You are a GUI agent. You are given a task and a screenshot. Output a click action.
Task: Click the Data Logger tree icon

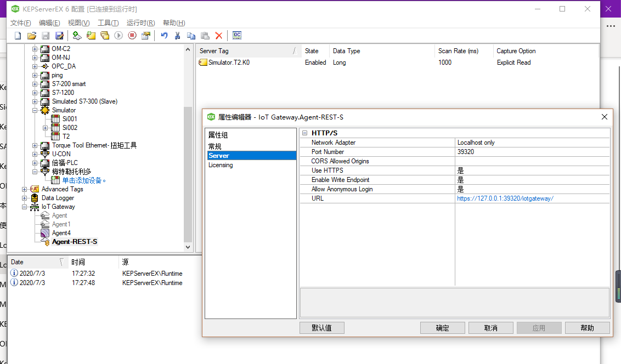tap(35, 198)
